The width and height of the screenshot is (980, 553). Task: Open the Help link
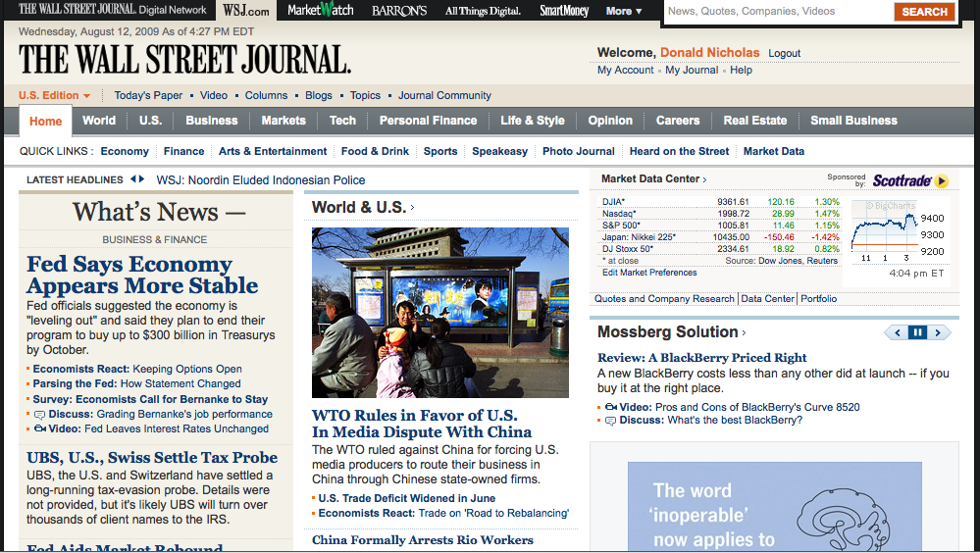[741, 70]
